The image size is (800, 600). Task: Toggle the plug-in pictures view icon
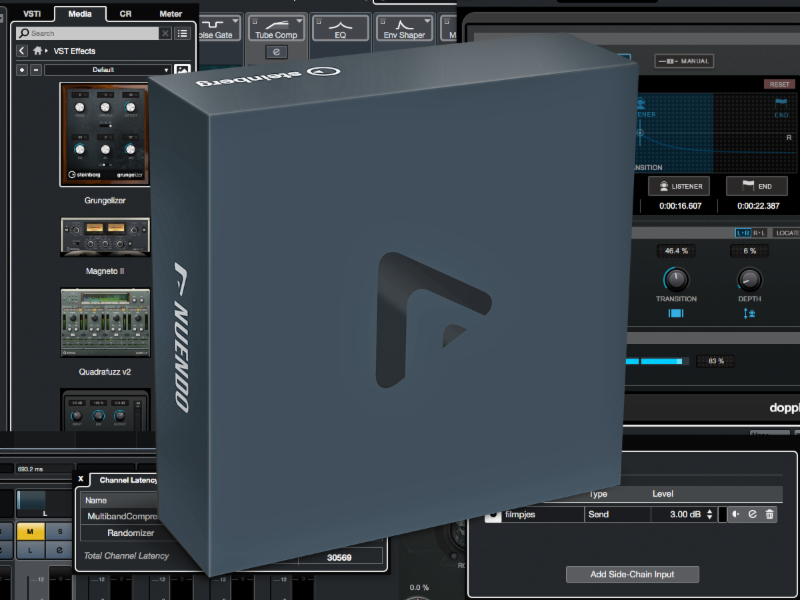pyautogui.click(x=182, y=70)
